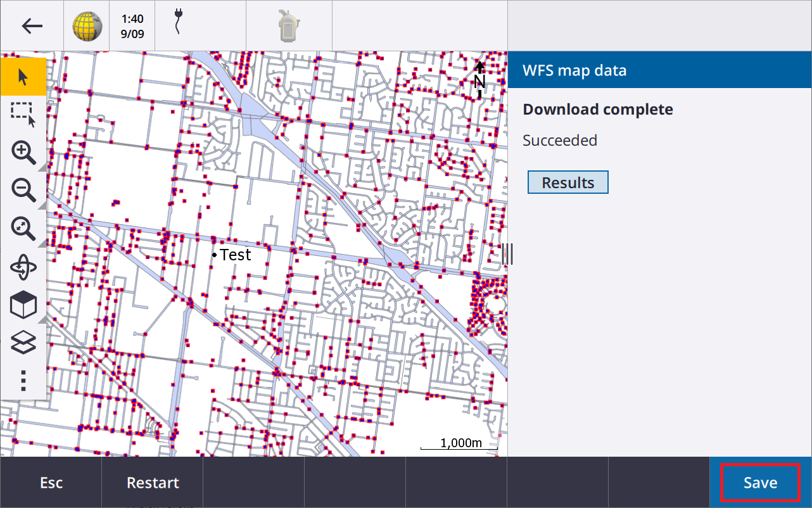Zoom to extents of the map
The width and height of the screenshot is (812, 508).
pos(23,229)
